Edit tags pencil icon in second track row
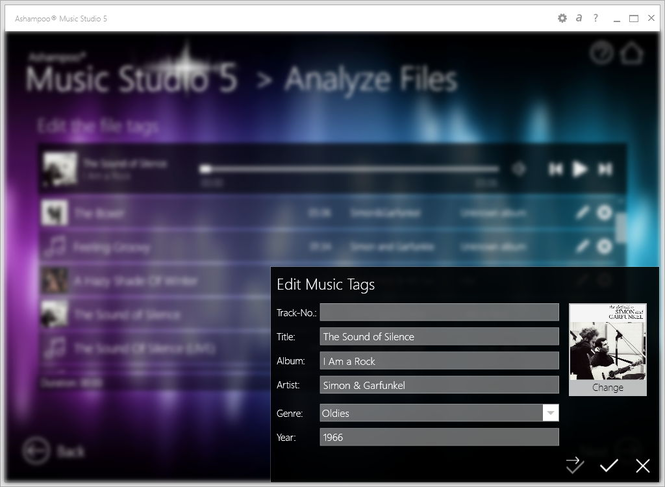Image resolution: width=665 pixels, height=487 pixels. [583, 246]
